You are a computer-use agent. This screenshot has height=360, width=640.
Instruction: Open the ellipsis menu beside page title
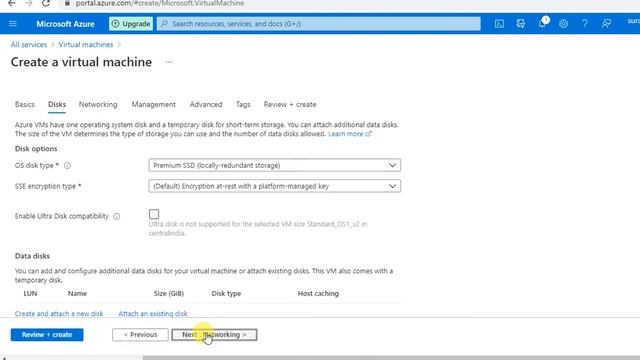pyautogui.click(x=169, y=62)
